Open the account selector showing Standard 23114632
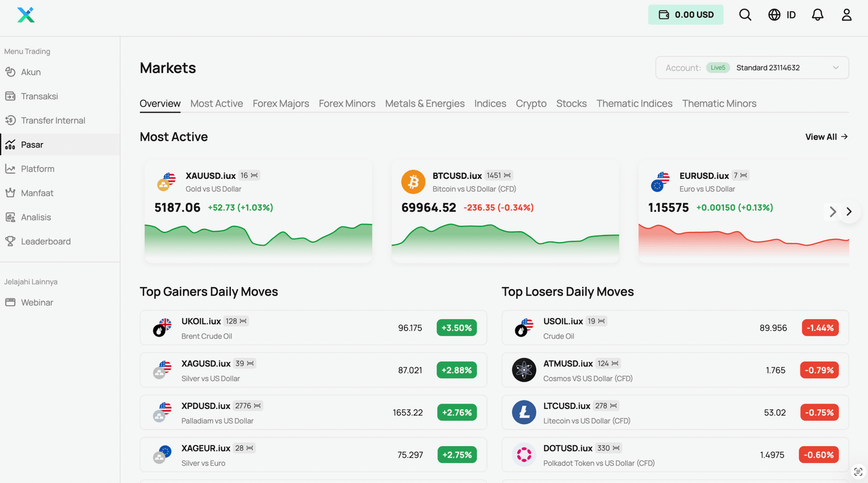Viewport: 868px width, 483px height. click(752, 67)
